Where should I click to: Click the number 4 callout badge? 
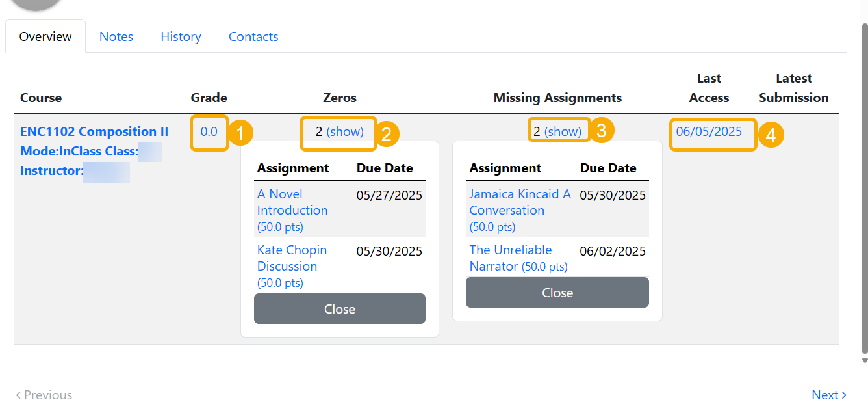coord(771,135)
